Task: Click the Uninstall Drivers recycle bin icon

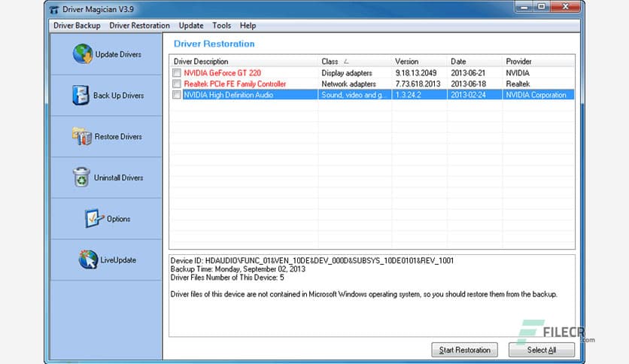Action: (x=81, y=177)
